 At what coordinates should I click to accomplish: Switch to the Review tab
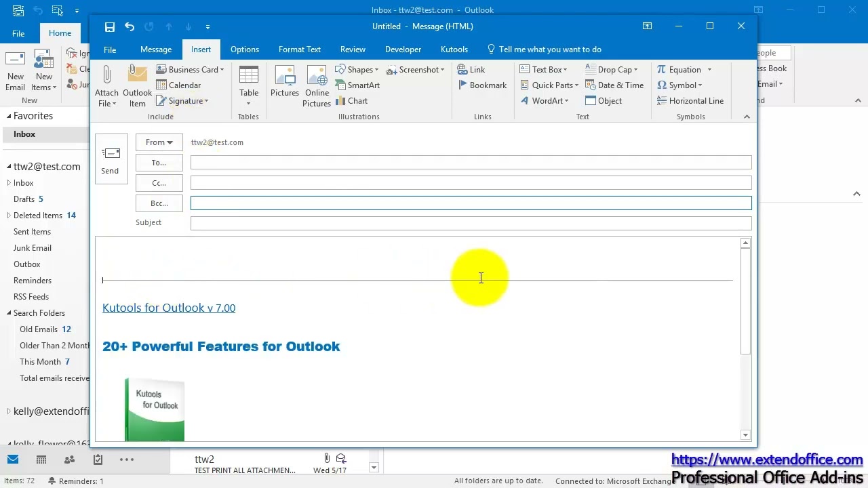(353, 49)
